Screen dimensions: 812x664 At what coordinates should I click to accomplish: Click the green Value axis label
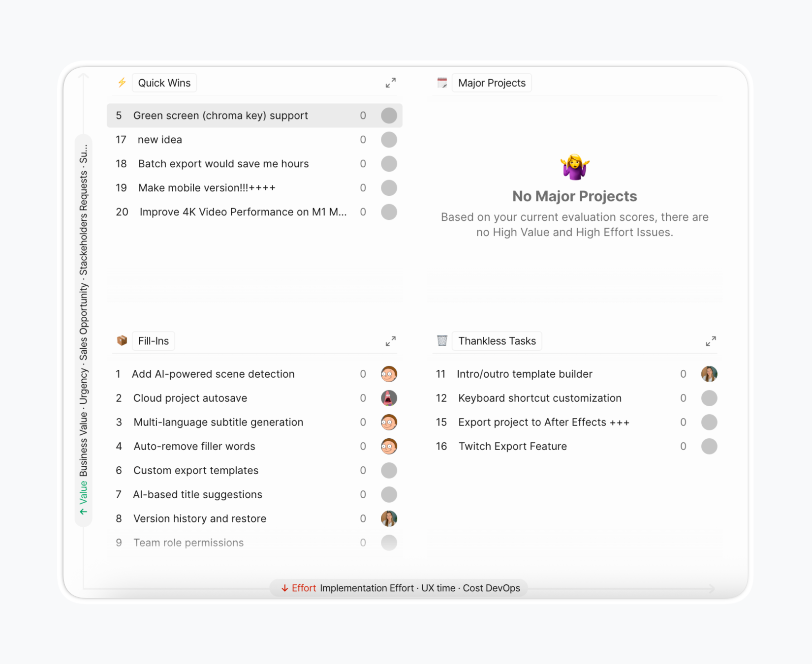(84, 492)
